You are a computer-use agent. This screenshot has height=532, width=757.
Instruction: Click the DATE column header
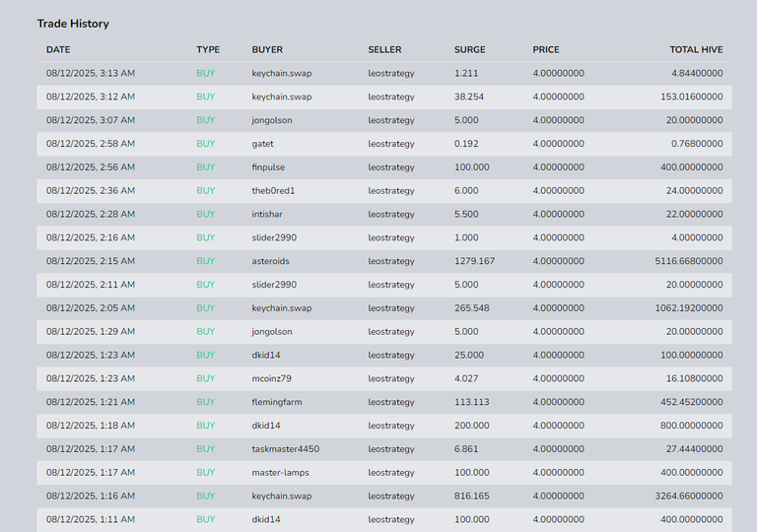tap(58, 49)
